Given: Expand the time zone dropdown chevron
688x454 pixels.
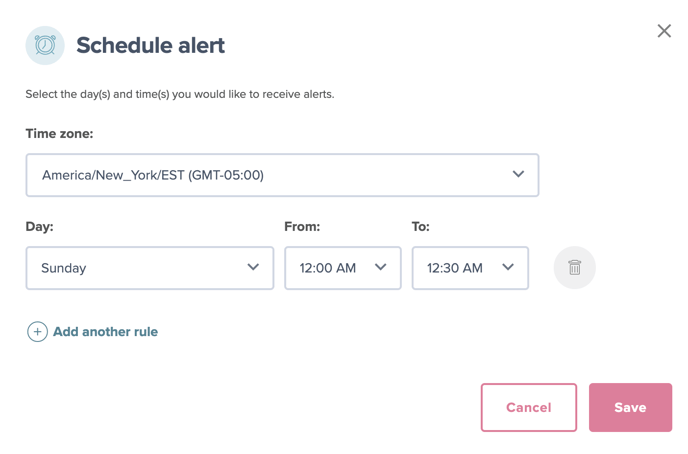Looking at the screenshot, I should click(x=518, y=175).
